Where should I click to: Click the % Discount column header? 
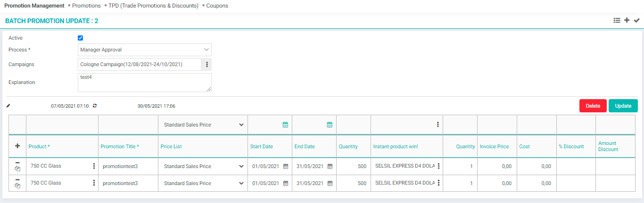(x=571, y=146)
